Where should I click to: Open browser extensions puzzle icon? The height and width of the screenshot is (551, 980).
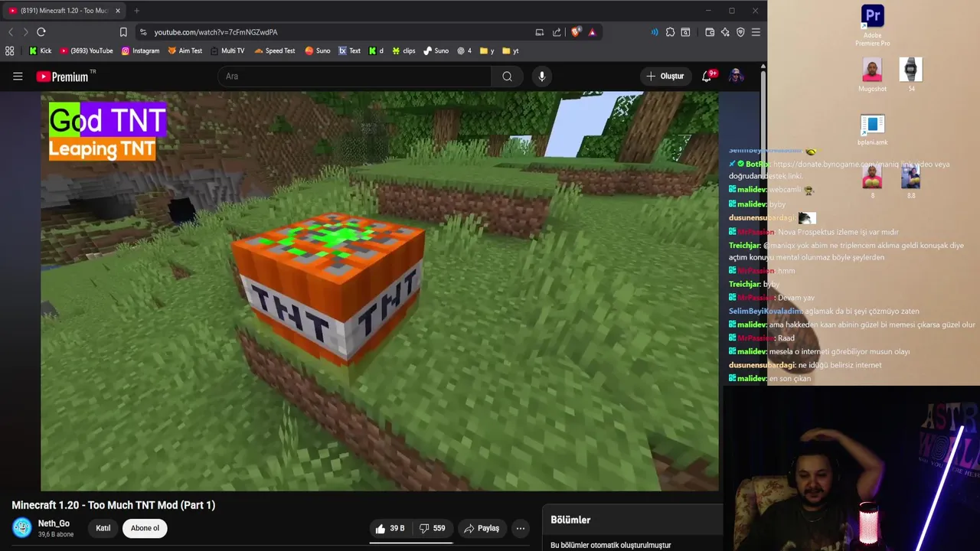click(x=671, y=32)
